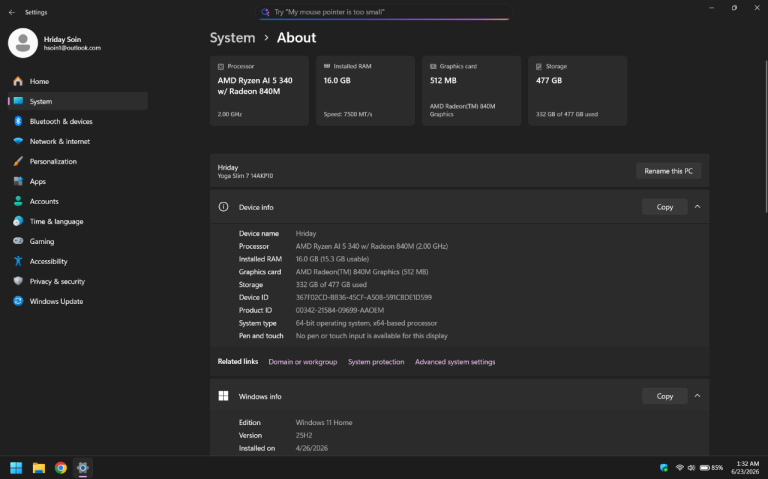Click the Time & language globe icon
Screen dimensions: 768x479
(x=18, y=221)
